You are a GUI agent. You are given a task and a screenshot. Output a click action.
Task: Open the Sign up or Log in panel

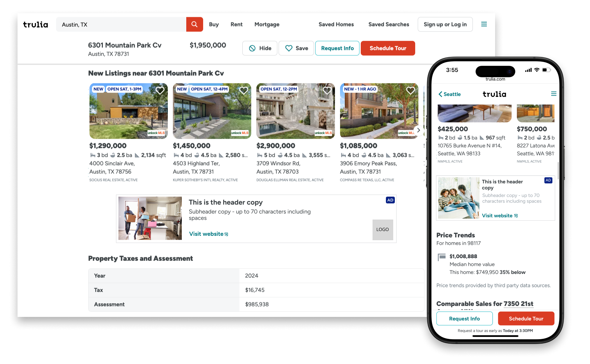(445, 24)
